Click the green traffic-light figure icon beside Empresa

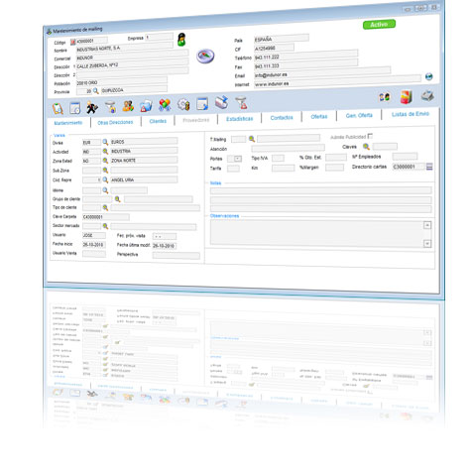click(181, 40)
